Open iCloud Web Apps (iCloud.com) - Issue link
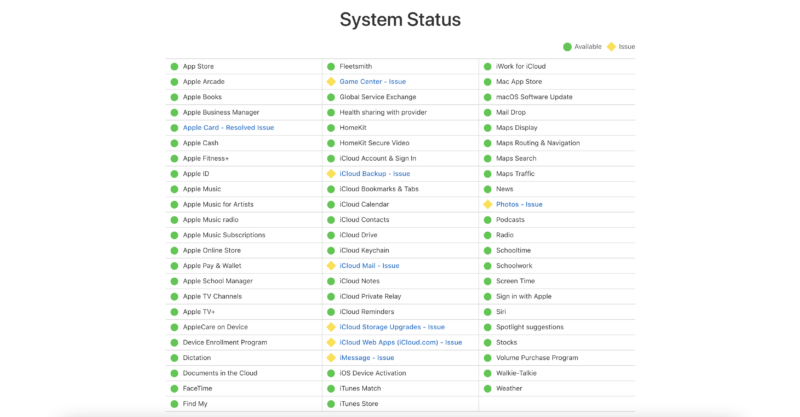 tap(400, 342)
